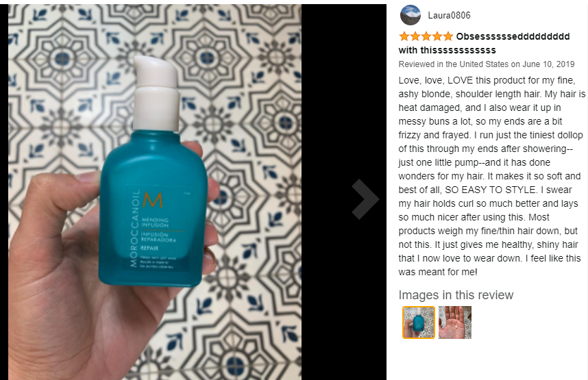This screenshot has height=380, width=588.
Task: Select the open palm thumbnail
Action: [x=455, y=322]
